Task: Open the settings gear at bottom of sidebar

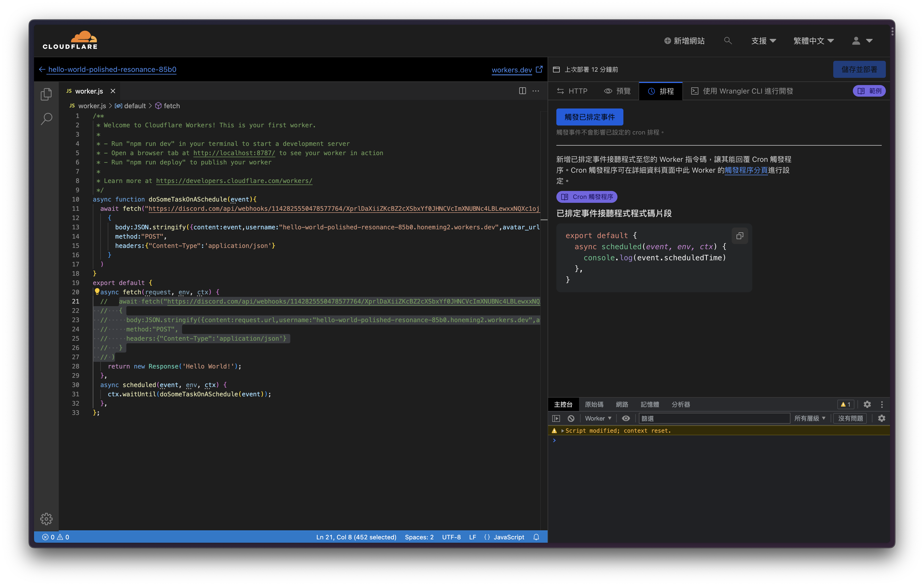Action: [x=46, y=519]
